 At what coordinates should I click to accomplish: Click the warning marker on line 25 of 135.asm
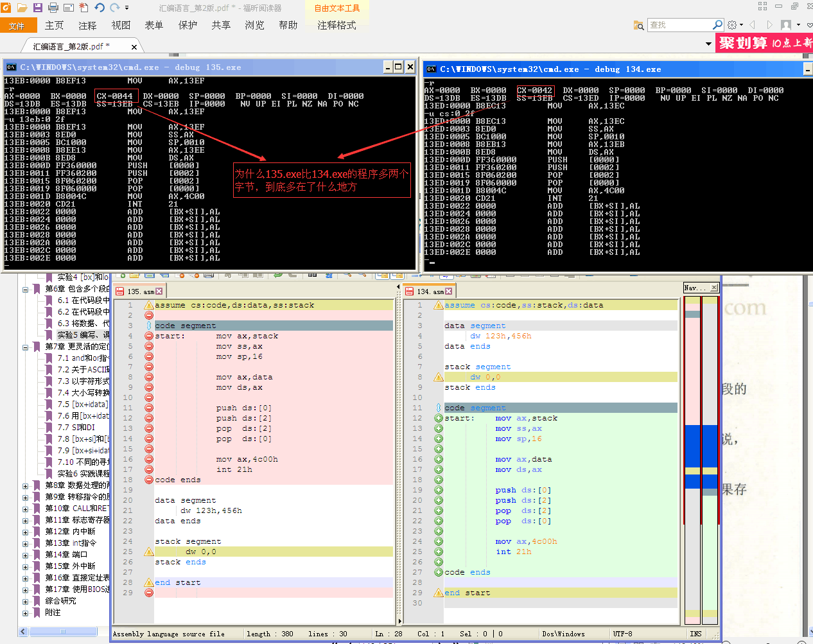pos(149,552)
